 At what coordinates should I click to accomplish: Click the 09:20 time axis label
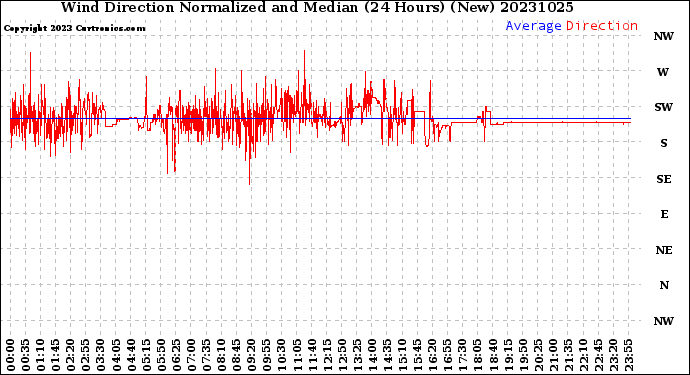pyautogui.click(x=251, y=355)
